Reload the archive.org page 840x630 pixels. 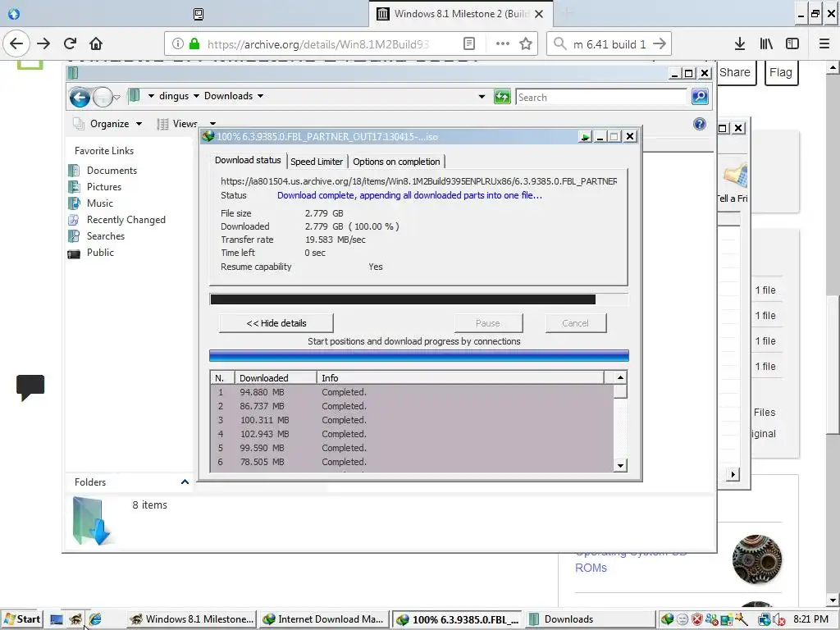tap(70, 44)
